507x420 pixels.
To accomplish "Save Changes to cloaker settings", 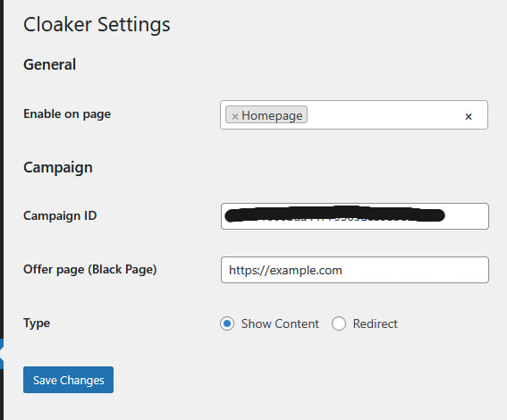I will point(68,380).
